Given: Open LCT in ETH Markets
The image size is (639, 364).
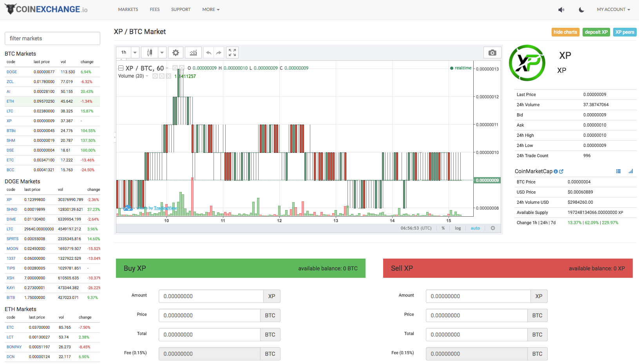Looking at the screenshot, I should coord(10,337).
